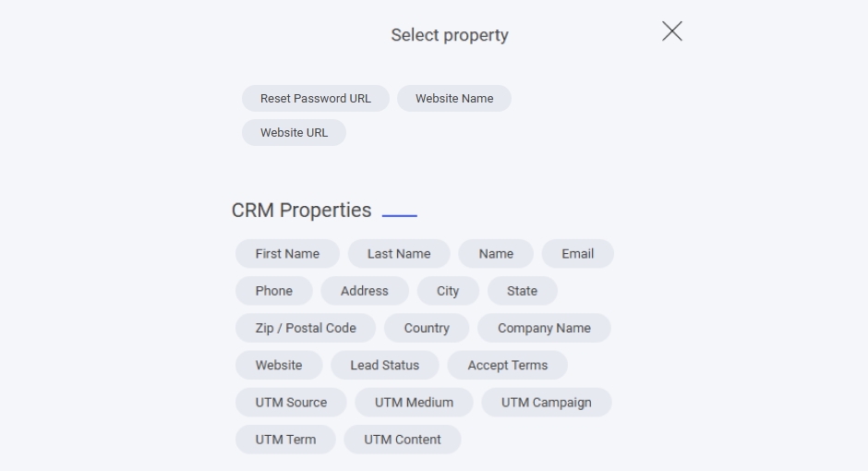868x471 pixels.
Task: Select the First Name CRM property
Action: (x=287, y=254)
